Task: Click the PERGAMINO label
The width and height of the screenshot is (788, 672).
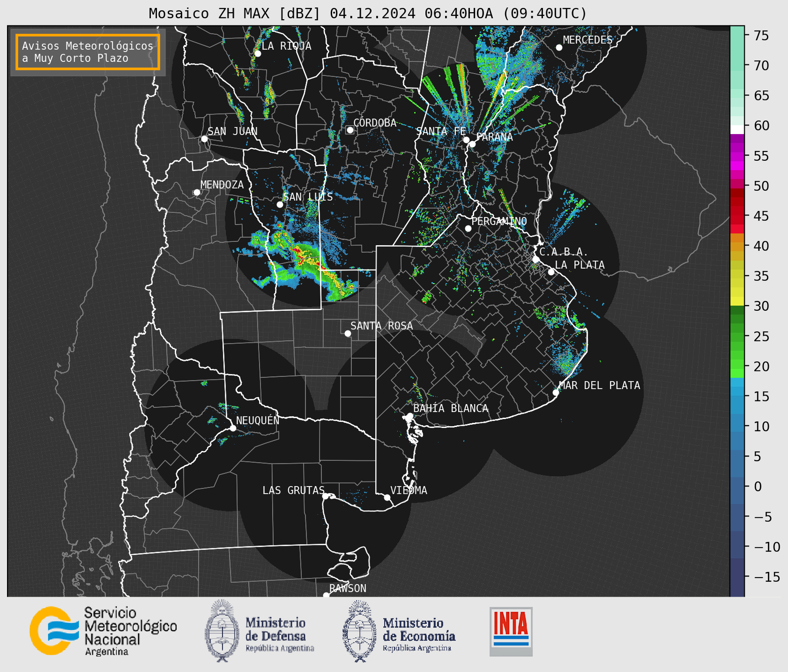Action: pos(499,221)
